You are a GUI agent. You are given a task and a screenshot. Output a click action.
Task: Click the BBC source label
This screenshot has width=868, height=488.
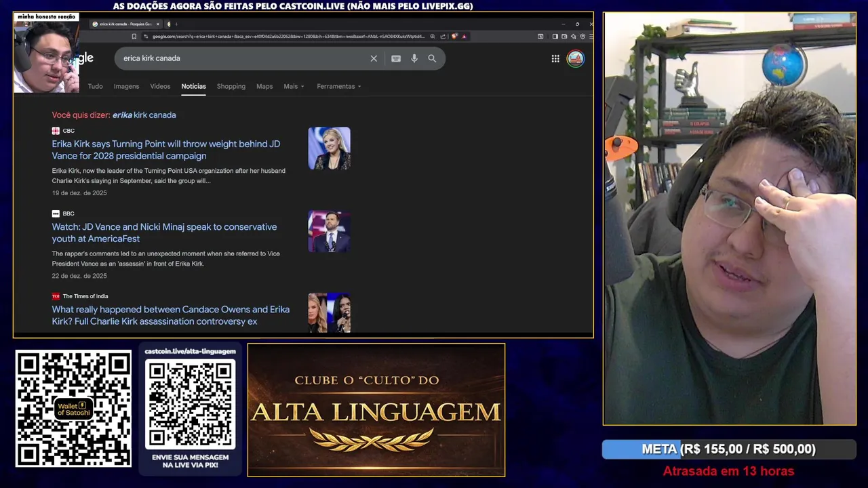68,213
